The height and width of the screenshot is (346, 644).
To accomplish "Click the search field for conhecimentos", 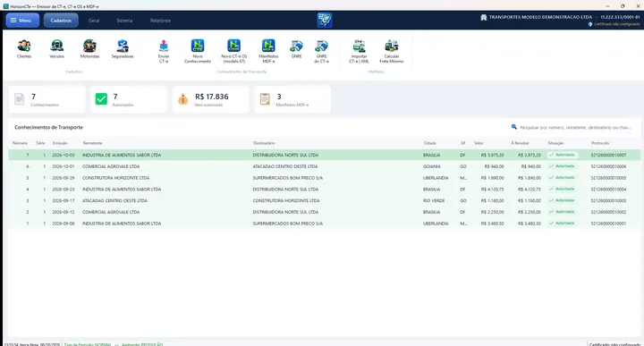I will pyautogui.click(x=575, y=127).
